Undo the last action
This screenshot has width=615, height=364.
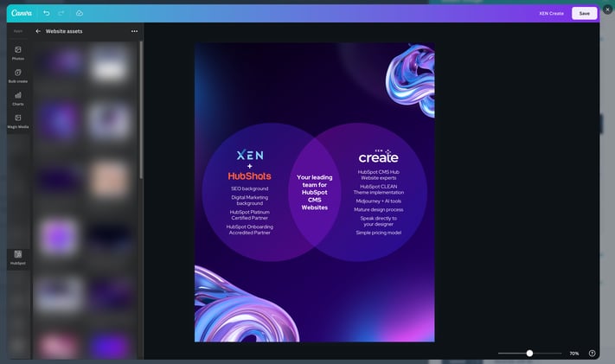(47, 13)
